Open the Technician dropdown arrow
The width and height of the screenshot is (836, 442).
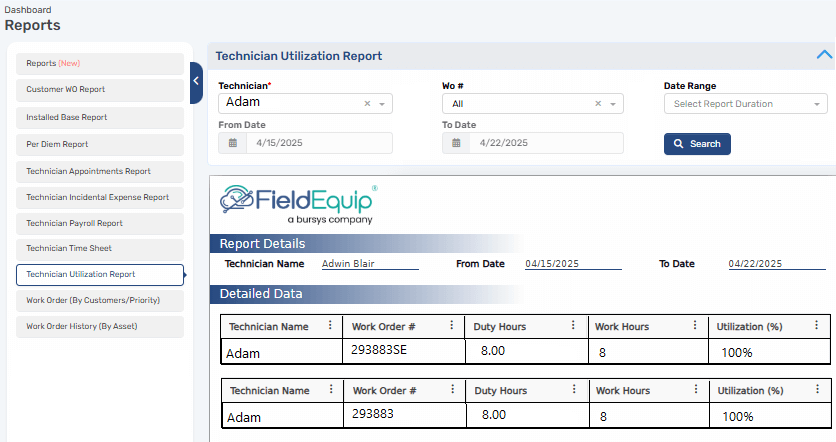tap(382, 104)
